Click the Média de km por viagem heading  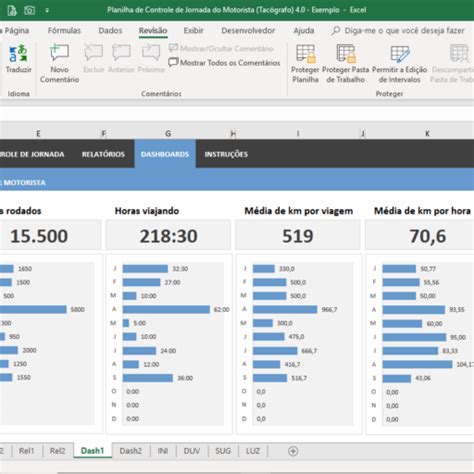click(x=299, y=211)
